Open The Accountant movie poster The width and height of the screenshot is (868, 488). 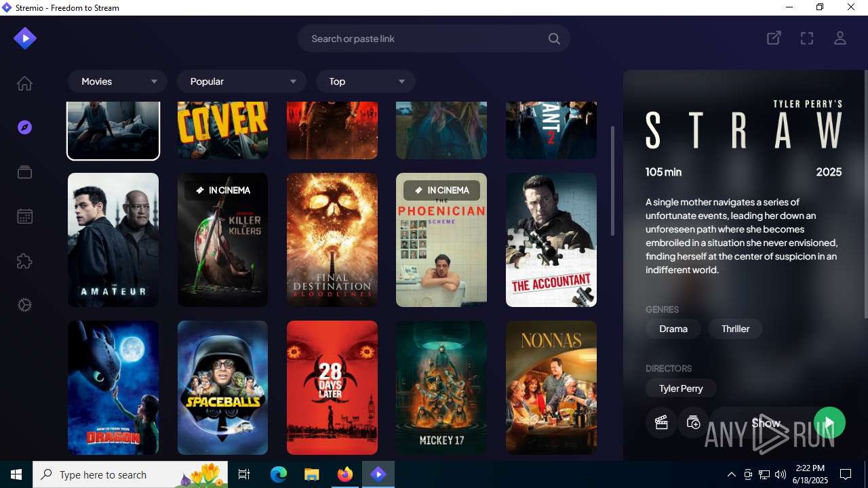point(551,240)
